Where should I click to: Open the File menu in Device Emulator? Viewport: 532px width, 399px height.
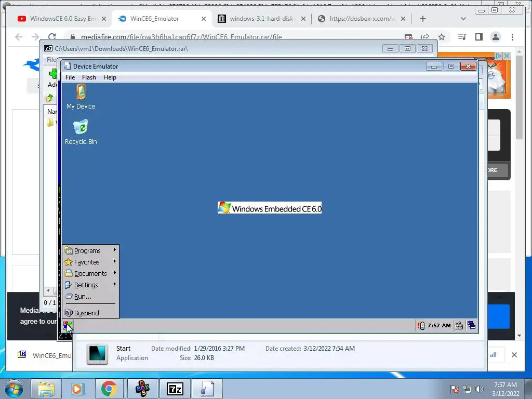70,77
